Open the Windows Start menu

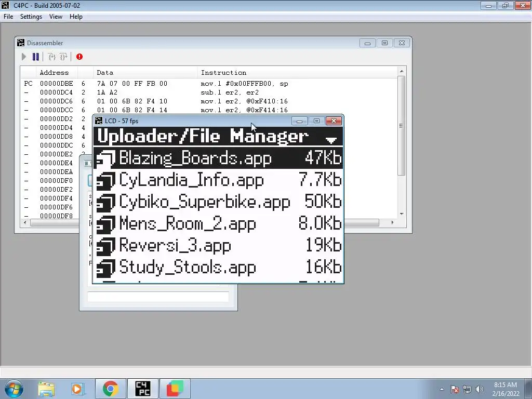pos(14,389)
